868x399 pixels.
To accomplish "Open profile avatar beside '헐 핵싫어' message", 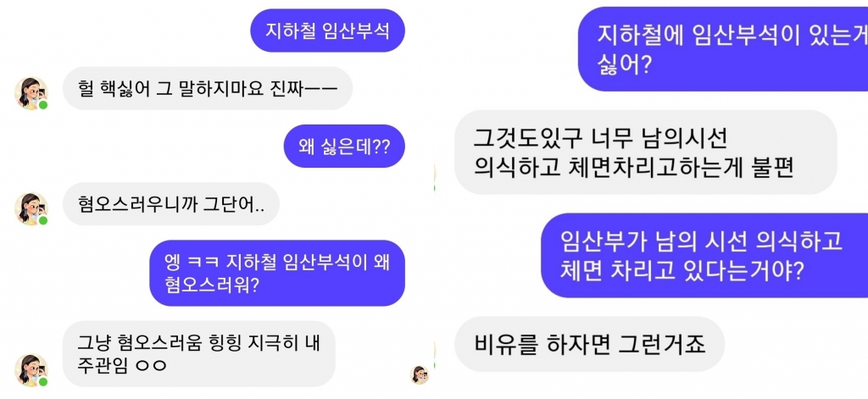I will pyautogui.click(x=31, y=93).
